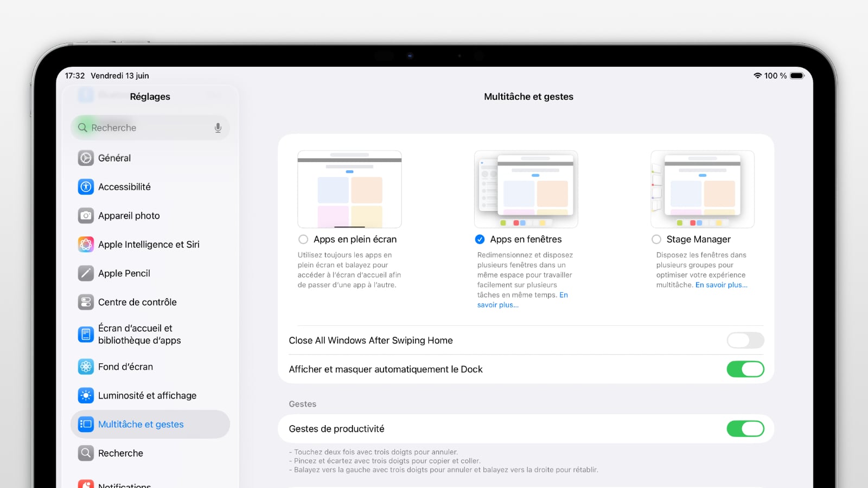The image size is (868, 488).
Task: Select Apps en fenêtres radio button
Action: tap(480, 239)
